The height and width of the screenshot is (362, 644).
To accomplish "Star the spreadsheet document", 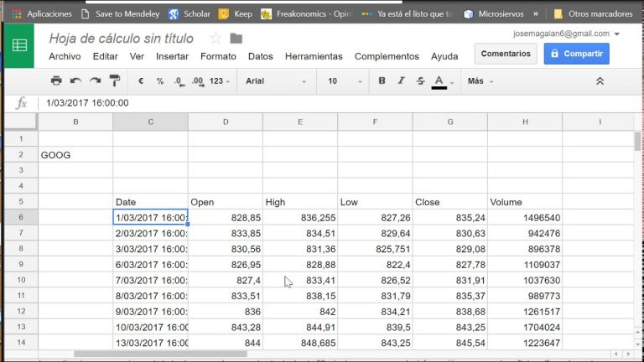I will tap(216, 39).
